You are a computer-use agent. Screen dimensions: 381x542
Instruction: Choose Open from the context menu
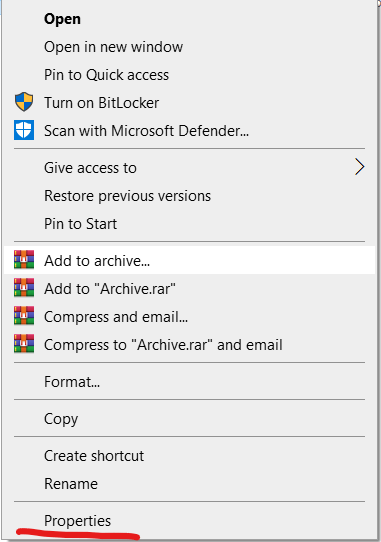(x=189, y=19)
